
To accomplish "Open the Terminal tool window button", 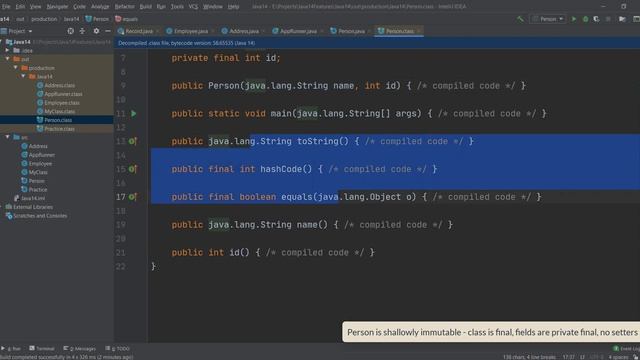I will tap(41, 349).
